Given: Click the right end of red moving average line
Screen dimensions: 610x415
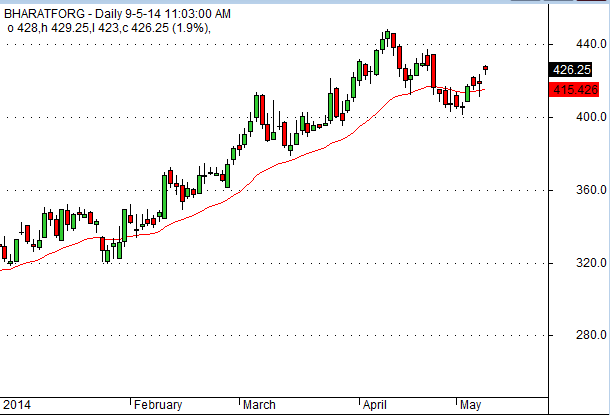Looking at the screenshot, I should [484, 90].
